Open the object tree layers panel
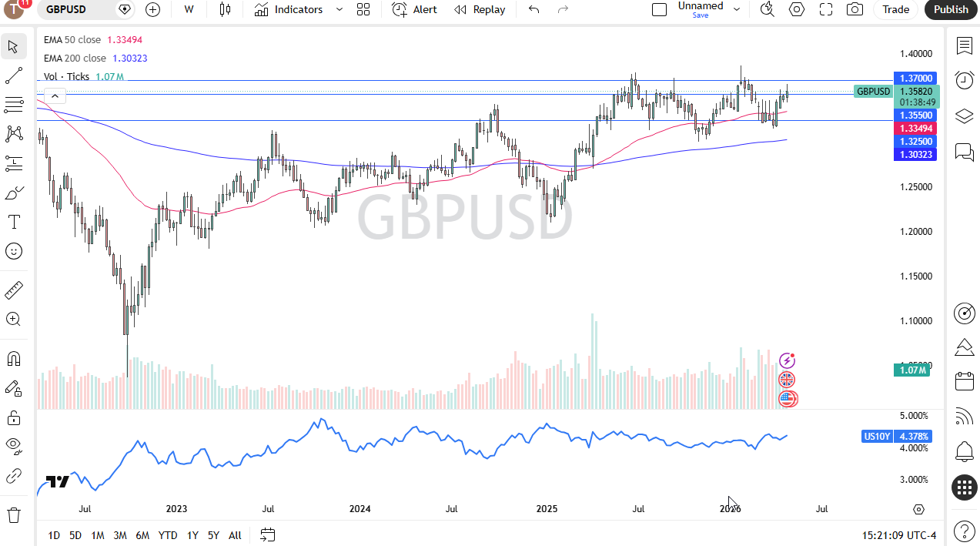980x546 pixels. point(964,116)
